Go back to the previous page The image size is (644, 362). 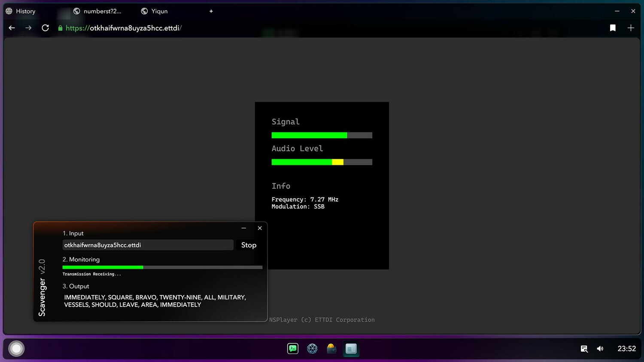coord(12,28)
